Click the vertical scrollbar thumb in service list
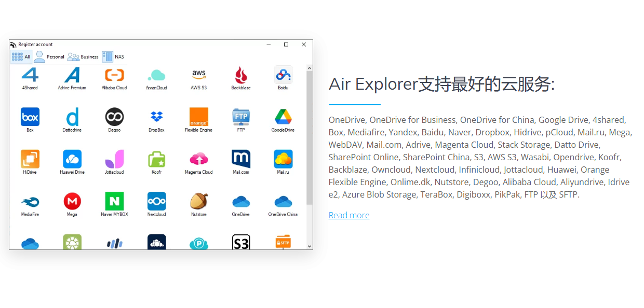This screenshot has width=644, height=308. click(310, 137)
